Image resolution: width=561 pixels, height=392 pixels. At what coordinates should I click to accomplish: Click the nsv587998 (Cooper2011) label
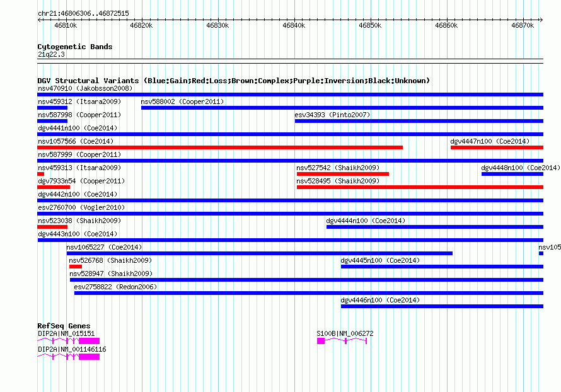coord(79,115)
